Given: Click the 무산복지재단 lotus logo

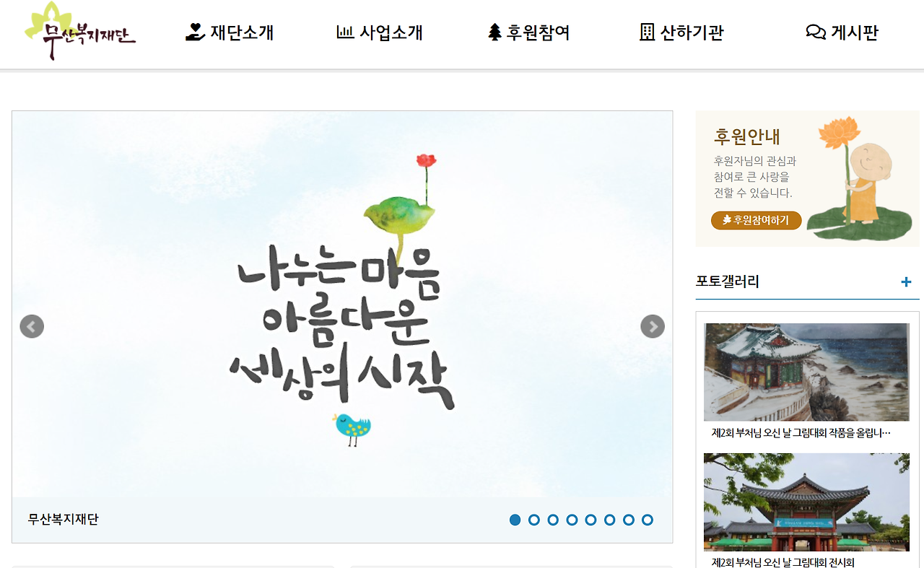Looking at the screenshot, I should coord(80,31).
